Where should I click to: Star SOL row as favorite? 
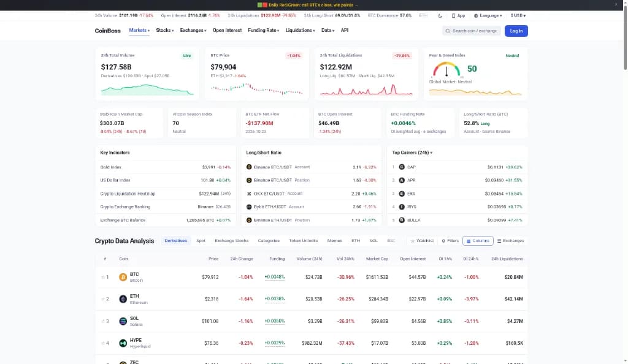point(103,321)
